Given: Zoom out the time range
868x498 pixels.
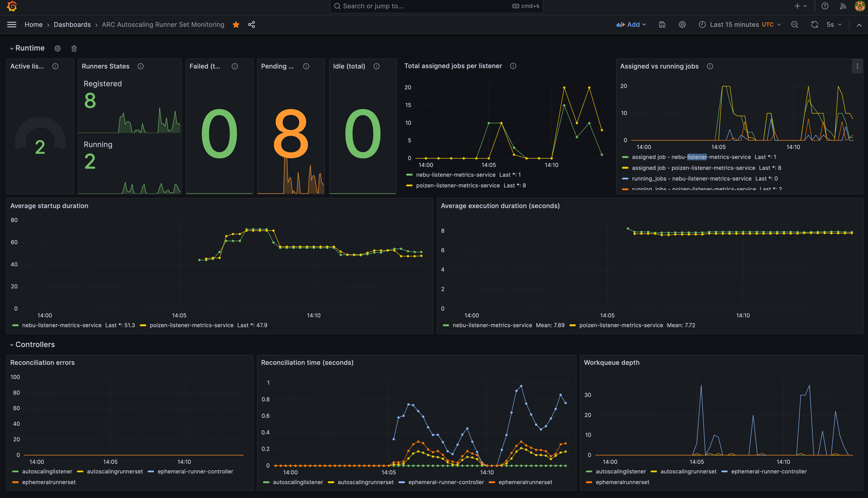Looking at the screenshot, I should [794, 24].
